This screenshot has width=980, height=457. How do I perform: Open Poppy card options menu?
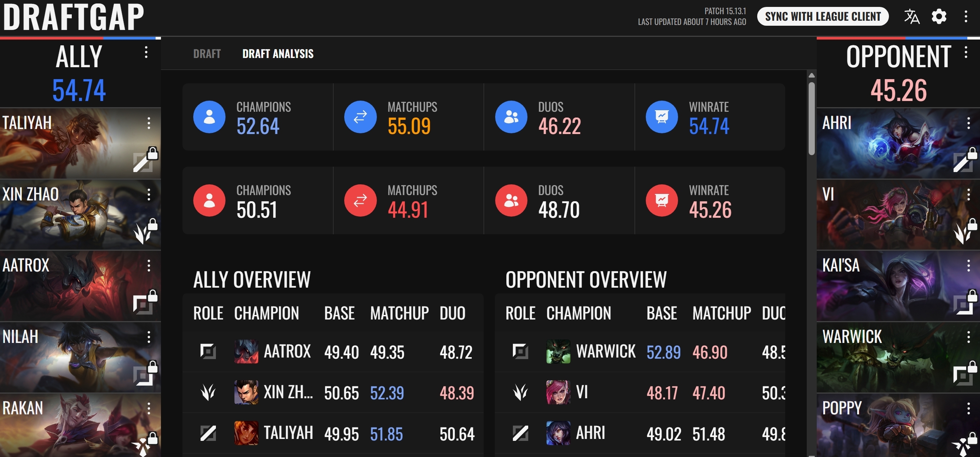click(x=968, y=409)
